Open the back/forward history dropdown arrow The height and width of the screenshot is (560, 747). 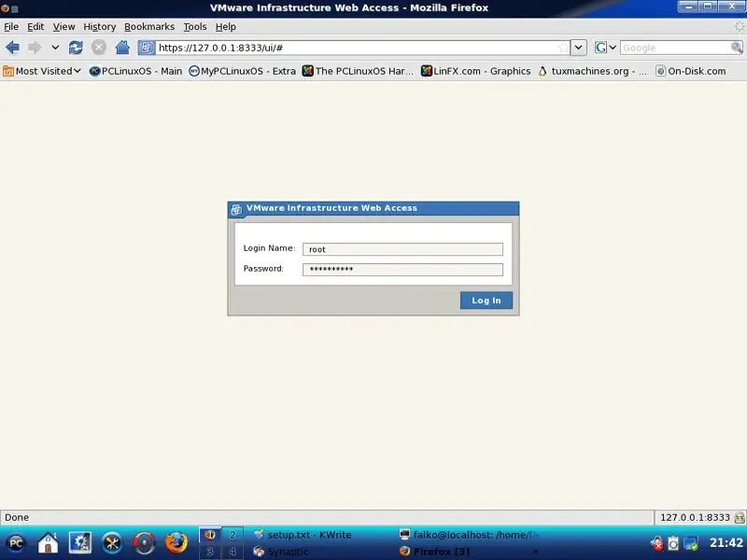click(x=55, y=48)
